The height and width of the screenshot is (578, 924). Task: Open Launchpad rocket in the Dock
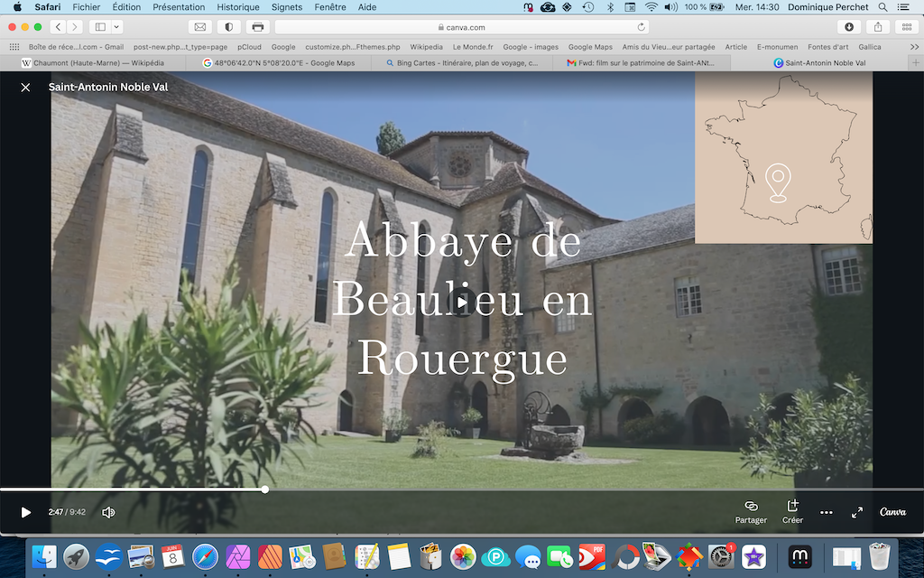77,556
